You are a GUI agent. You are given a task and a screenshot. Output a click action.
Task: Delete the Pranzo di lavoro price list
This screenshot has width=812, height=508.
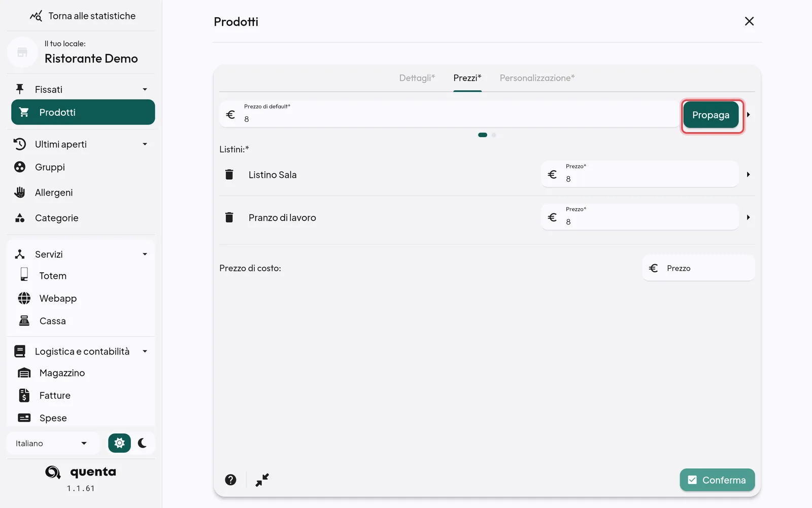pyautogui.click(x=229, y=217)
